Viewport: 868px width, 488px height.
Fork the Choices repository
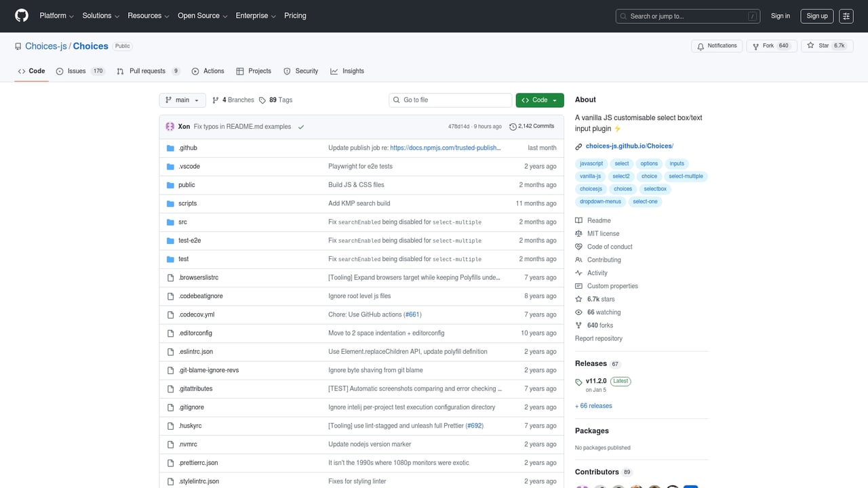pos(768,46)
